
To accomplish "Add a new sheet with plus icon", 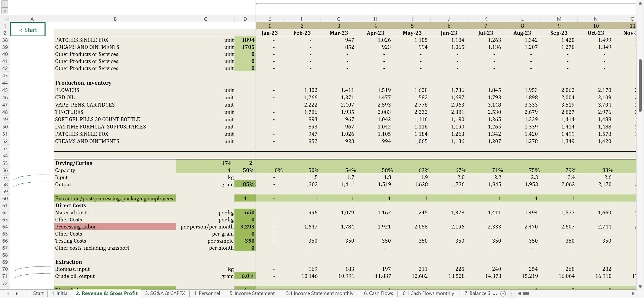I will coord(503,293).
